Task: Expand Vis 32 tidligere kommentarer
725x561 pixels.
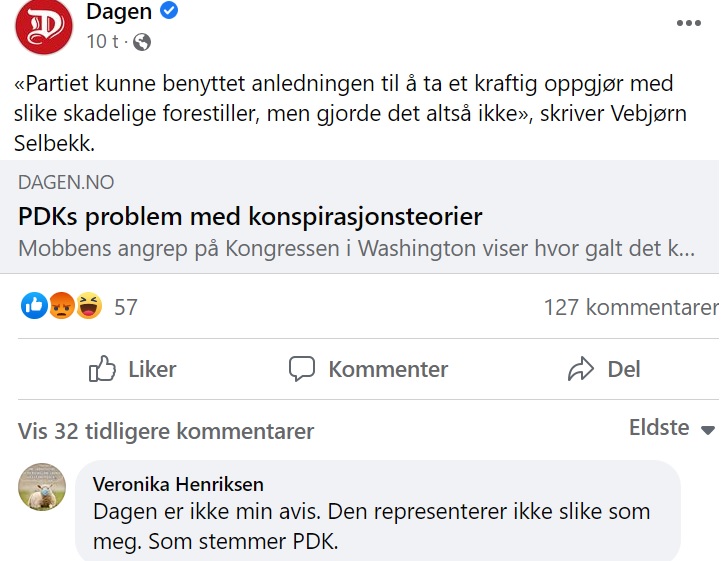Action: pyautogui.click(x=166, y=431)
